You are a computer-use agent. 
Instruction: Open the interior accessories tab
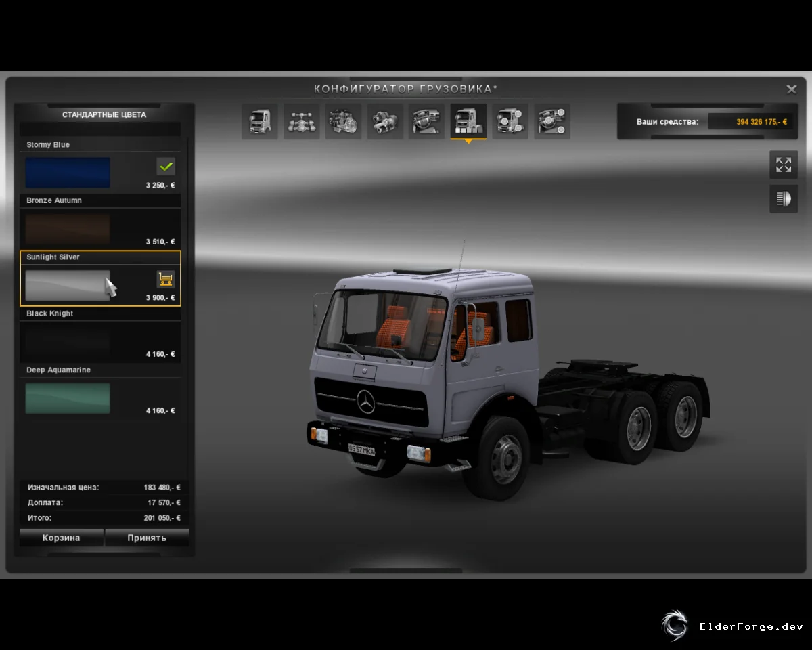(x=551, y=121)
